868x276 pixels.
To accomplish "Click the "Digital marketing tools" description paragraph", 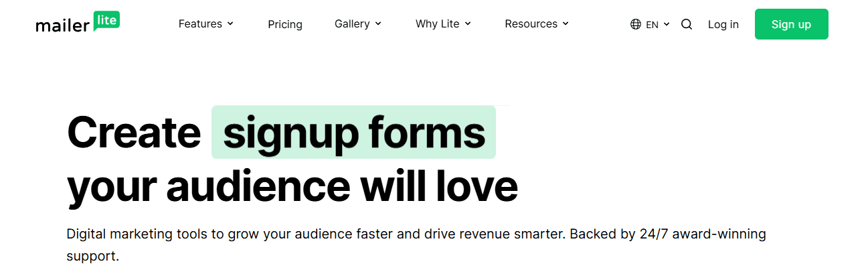I will click(416, 245).
